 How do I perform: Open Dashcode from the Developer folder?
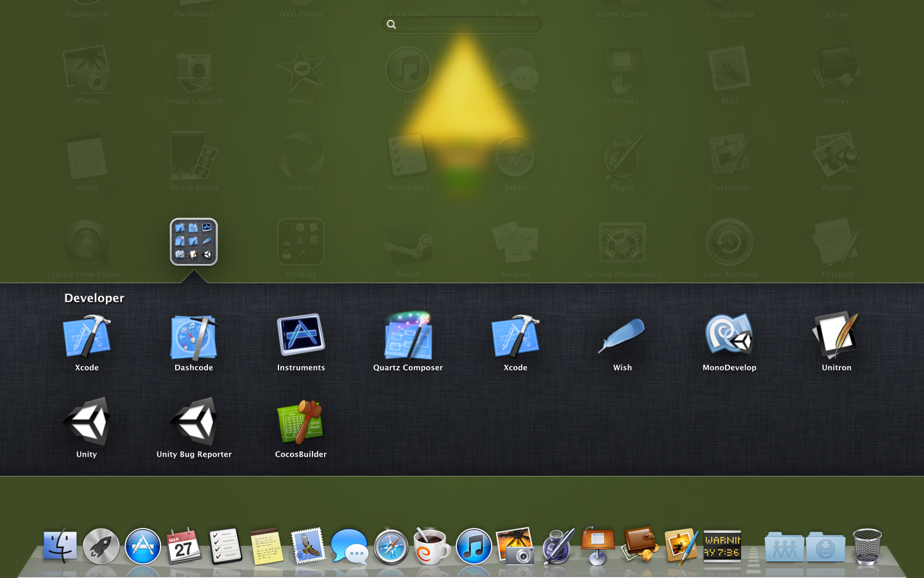coord(194,336)
